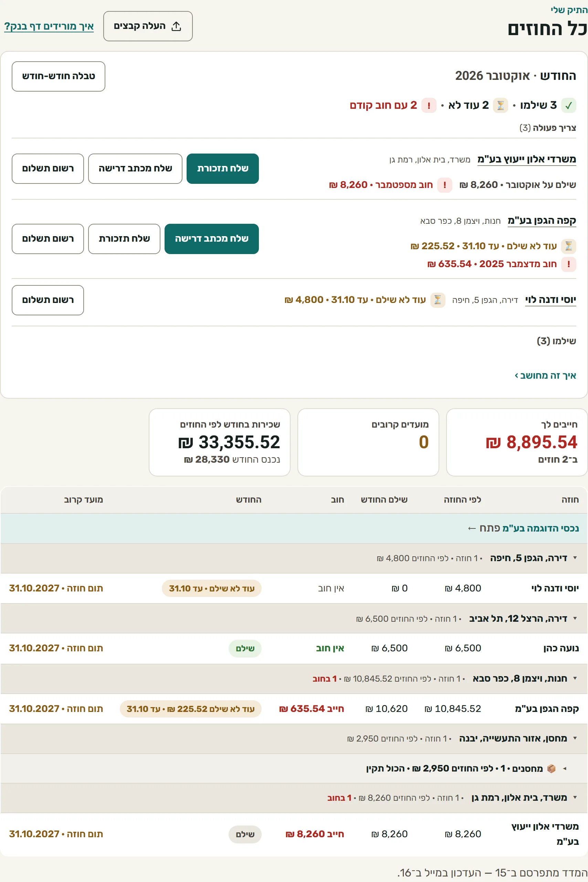This screenshot has width=588, height=882.
Task: Click the שכירות בחודש לפי החוזים card
Action: click(x=220, y=442)
